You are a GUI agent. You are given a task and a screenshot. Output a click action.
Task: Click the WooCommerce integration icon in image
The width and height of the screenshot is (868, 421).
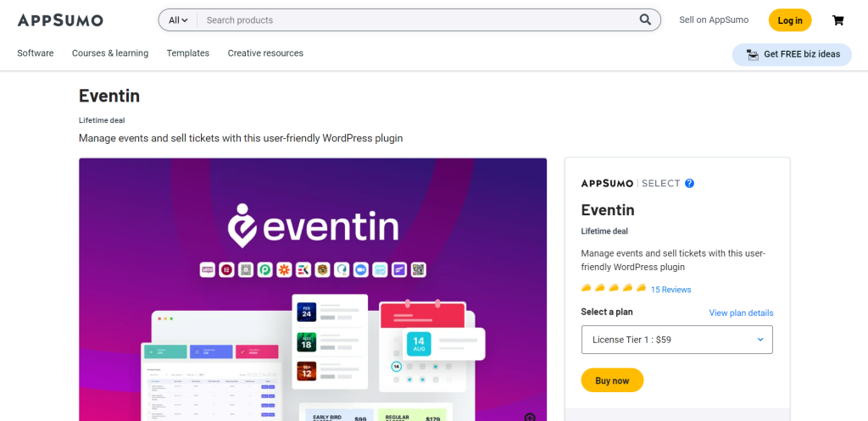(x=208, y=269)
